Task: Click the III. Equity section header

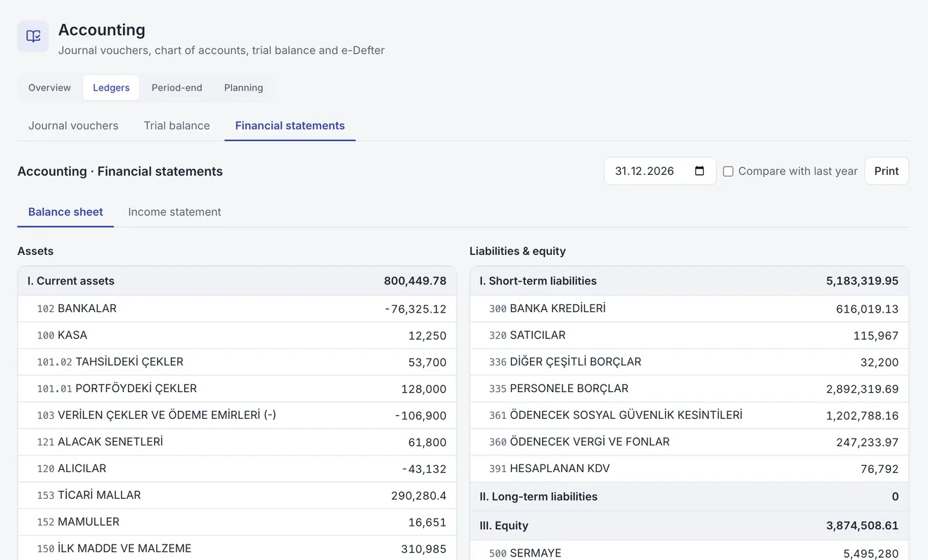Action: (689, 526)
